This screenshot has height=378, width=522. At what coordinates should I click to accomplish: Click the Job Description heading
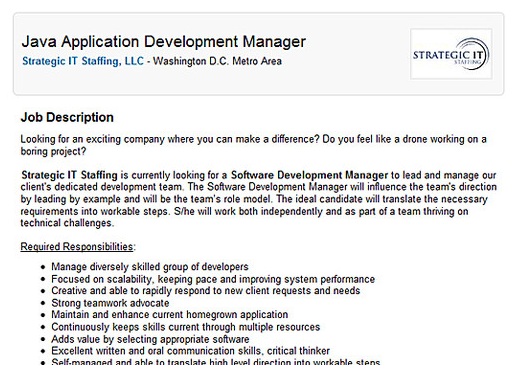[67, 117]
